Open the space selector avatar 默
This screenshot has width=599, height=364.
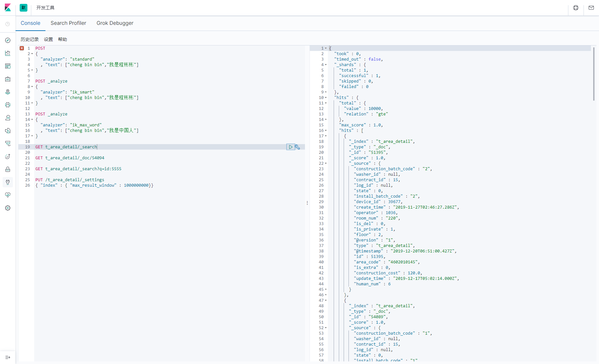tap(24, 8)
